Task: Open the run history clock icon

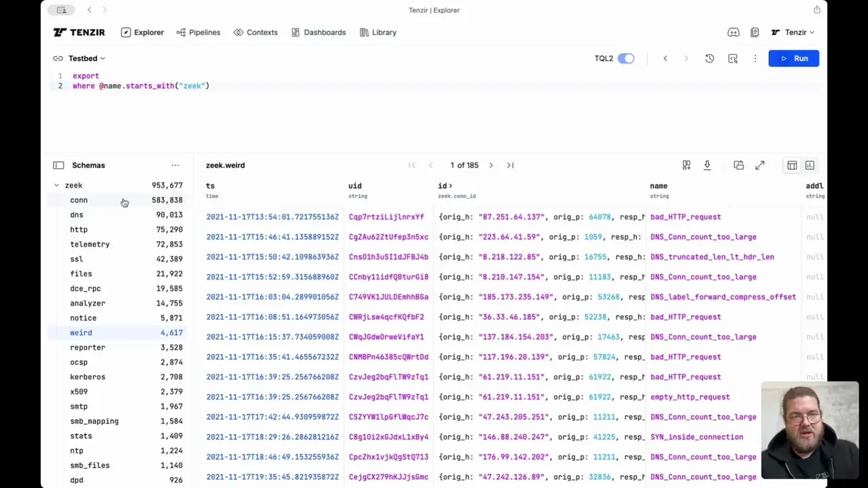Action: tap(709, 58)
